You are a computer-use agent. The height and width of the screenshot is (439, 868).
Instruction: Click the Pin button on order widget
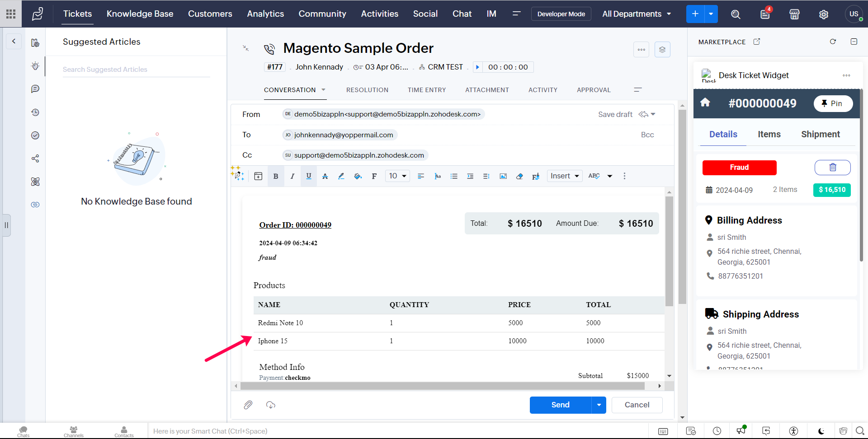[x=833, y=103]
